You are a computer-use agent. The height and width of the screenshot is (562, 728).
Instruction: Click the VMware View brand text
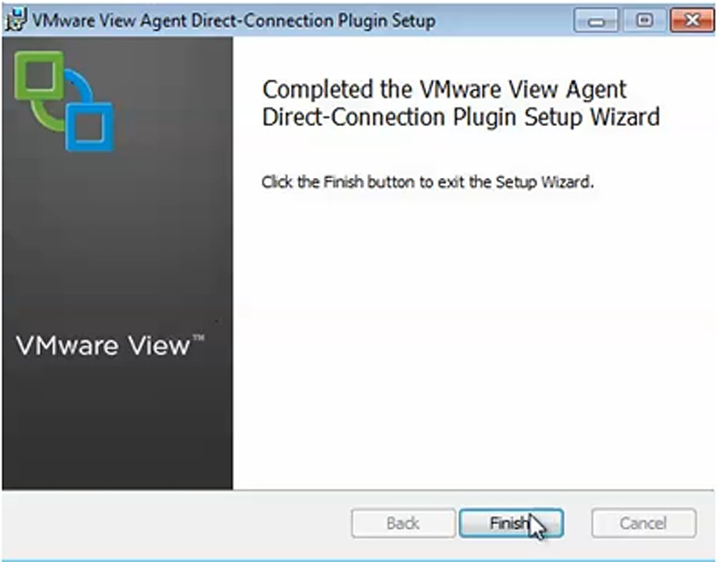(x=103, y=346)
